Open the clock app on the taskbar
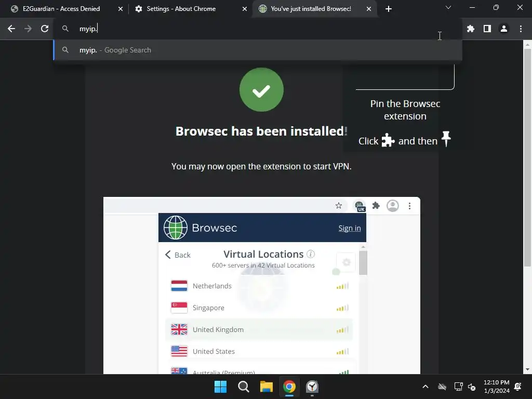 coord(312,387)
